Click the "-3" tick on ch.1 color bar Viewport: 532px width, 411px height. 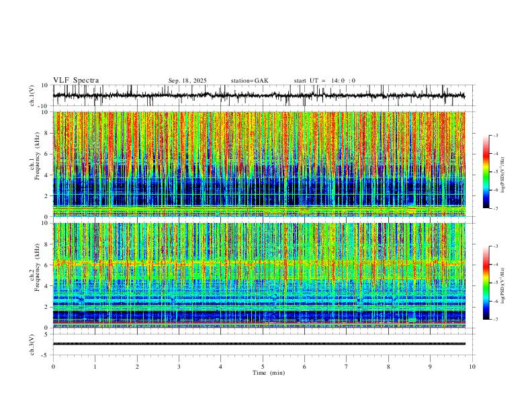(496, 135)
